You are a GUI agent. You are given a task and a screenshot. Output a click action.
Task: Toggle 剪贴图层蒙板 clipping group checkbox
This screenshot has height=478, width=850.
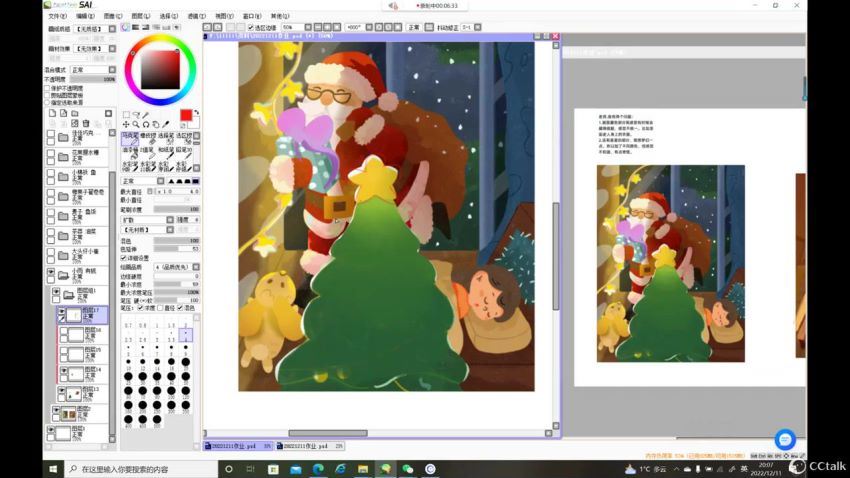[47, 95]
